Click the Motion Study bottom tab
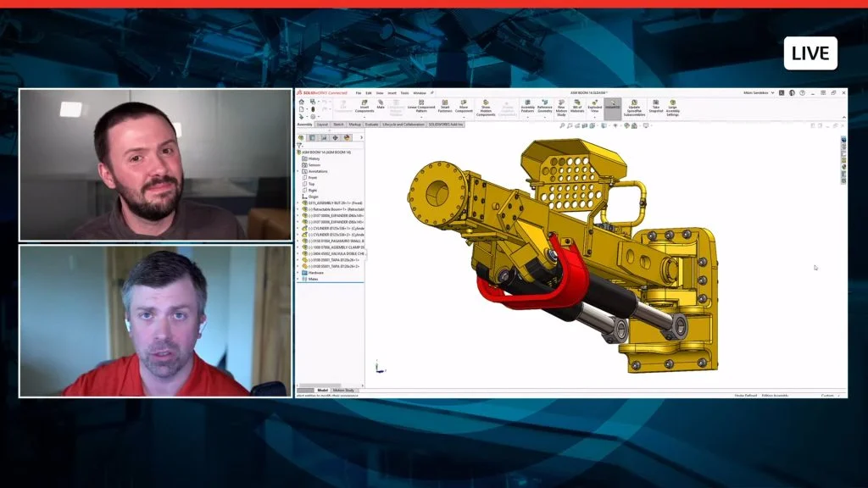Image resolution: width=868 pixels, height=488 pixels. click(x=342, y=391)
